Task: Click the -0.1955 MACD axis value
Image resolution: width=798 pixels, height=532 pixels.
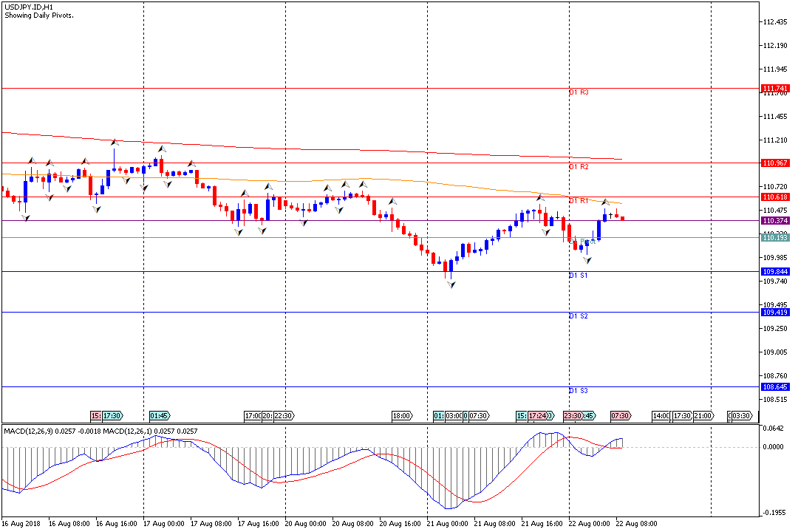Action: tap(773, 513)
